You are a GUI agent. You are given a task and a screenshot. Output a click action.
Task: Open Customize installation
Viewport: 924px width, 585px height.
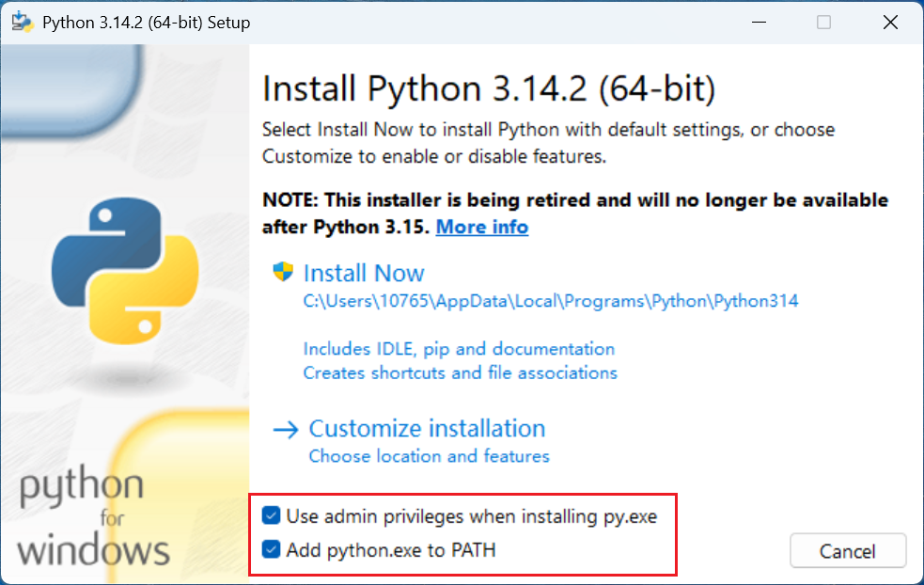click(x=428, y=429)
